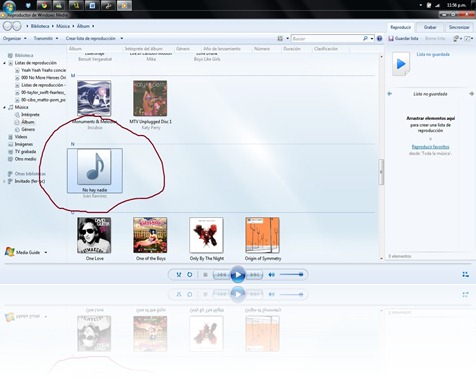Viewport: 476px width, 378px height.
Task: Click Crear lista de reproducción
Action: [91, 38]
